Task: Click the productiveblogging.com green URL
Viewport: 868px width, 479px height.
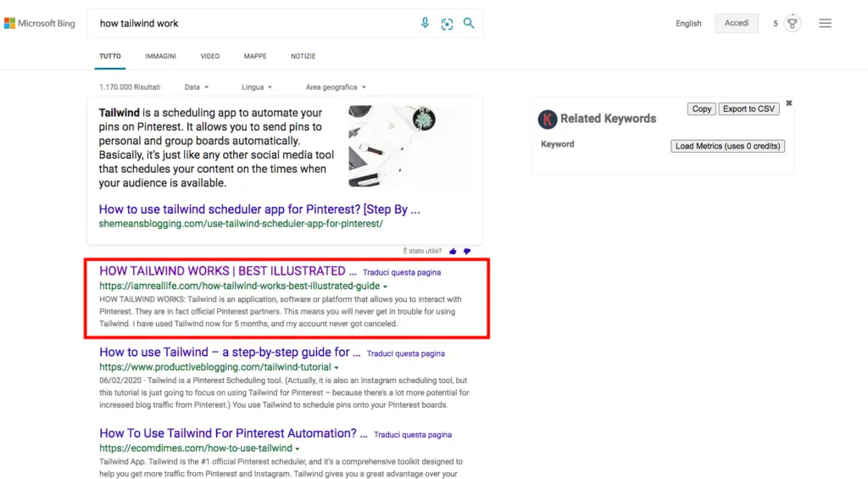Action: 215,367
